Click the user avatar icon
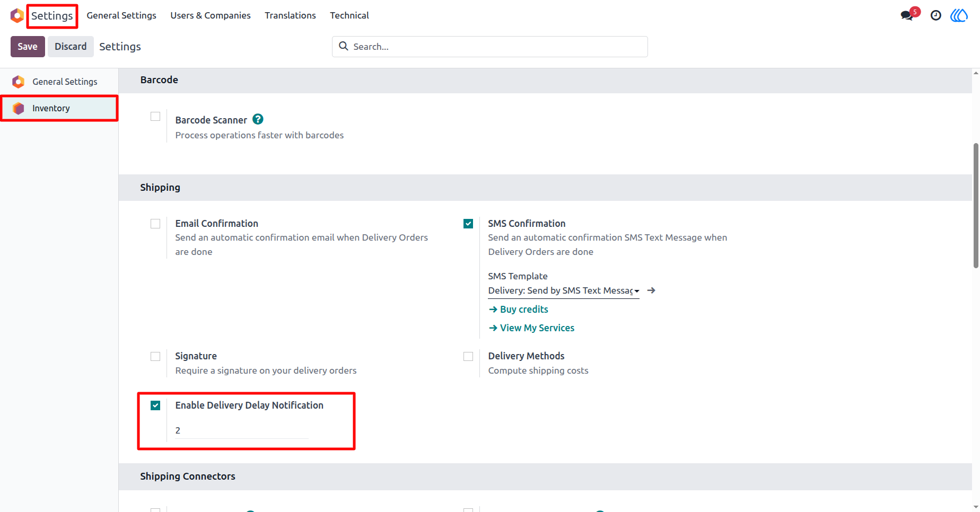The width and height of the screenshot is (980, 512). tap(959, 15)
